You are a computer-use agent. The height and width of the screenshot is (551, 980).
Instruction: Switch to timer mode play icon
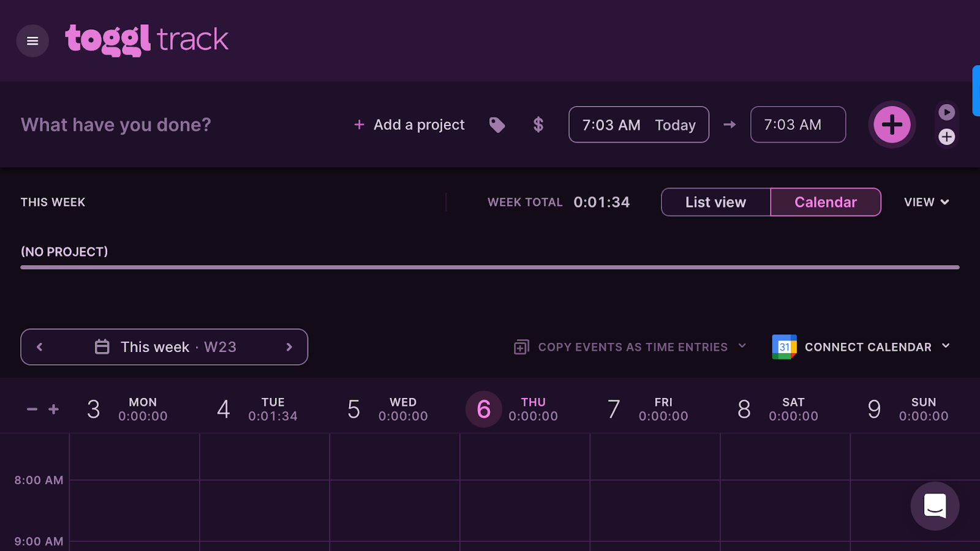pyautogui.click(x=946, y=112)
